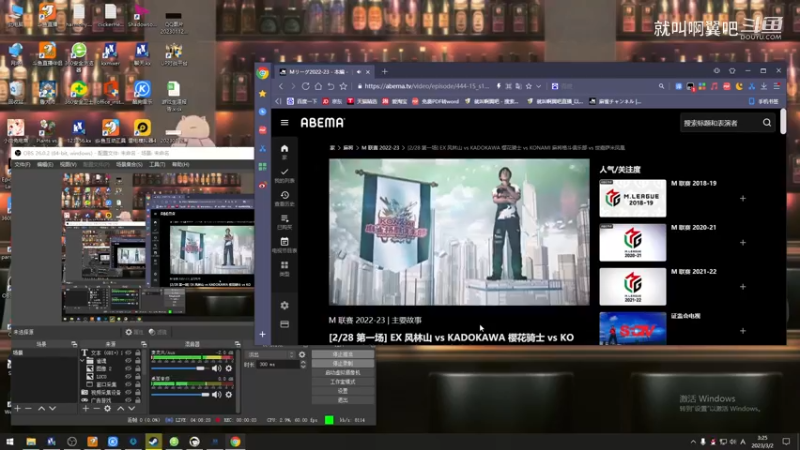Open browser downloads icon in toolbar

764,86
